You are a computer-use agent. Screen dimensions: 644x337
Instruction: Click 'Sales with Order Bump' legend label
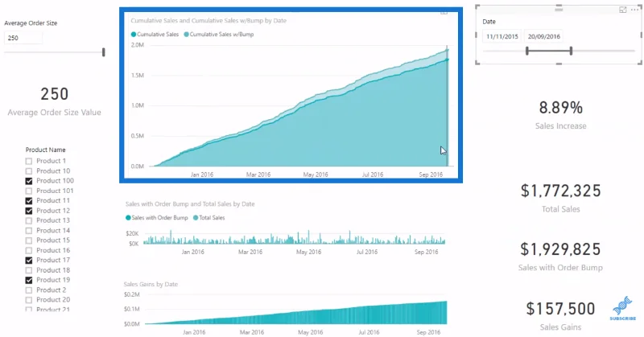pos(159,218)
